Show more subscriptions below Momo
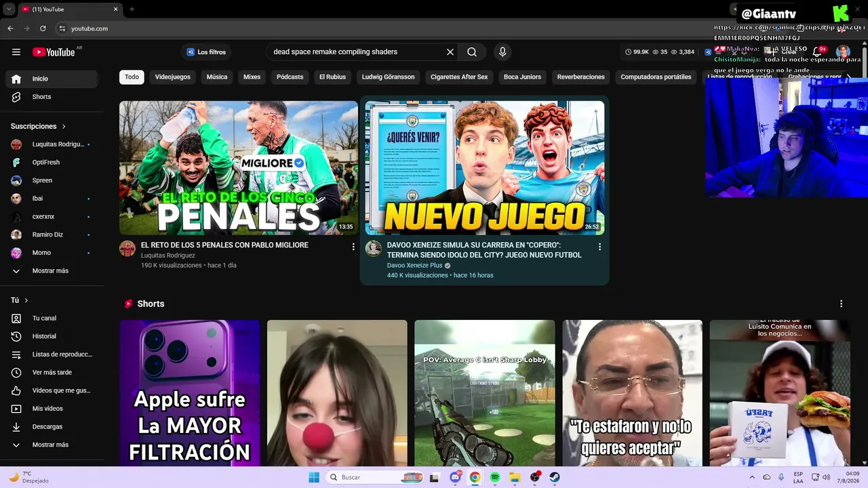868x488 pixels. pos(51,271)
